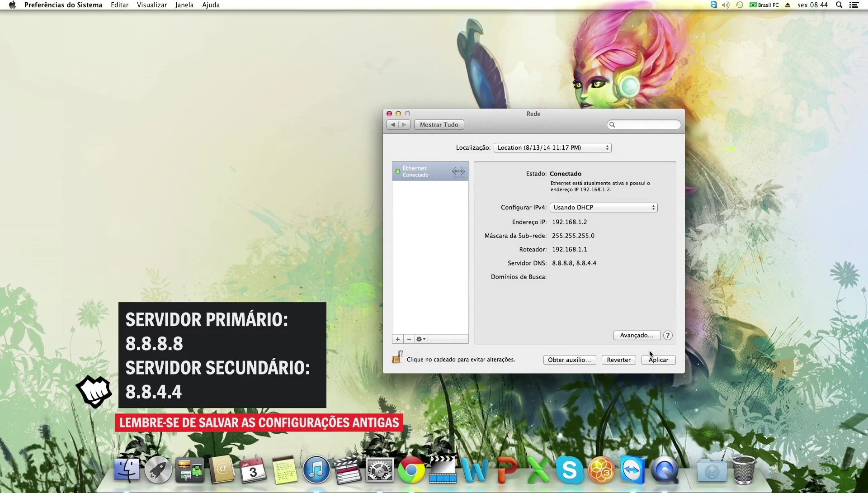Click the Time Machine menu bar icon

740,5
